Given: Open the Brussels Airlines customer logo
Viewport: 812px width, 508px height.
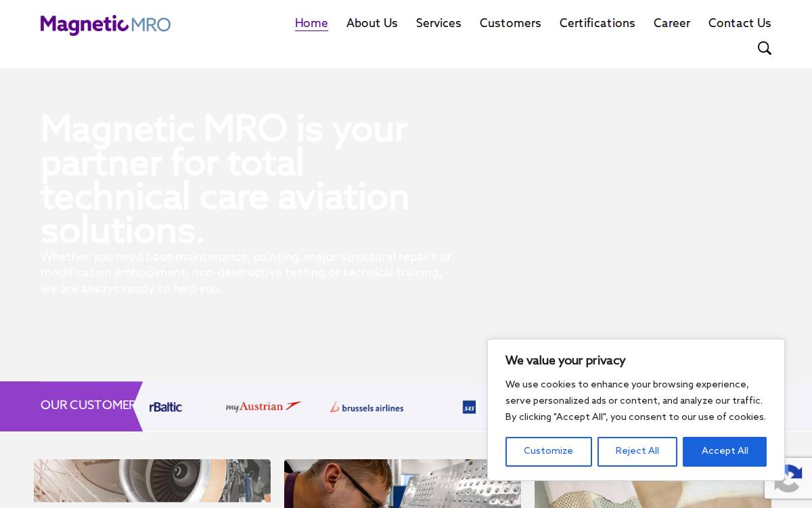Looking at the screenshot, I should click(367, 407).
